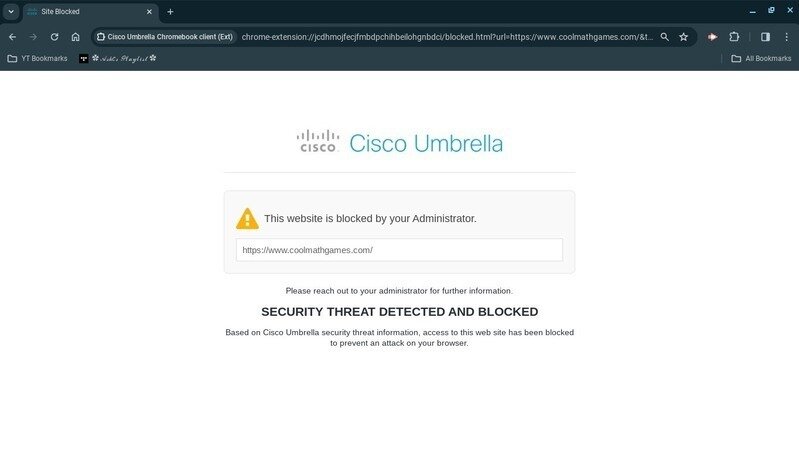Click the red extension icon in toolbar
Viewport: 799px width, 450px height.
(712, 37)
